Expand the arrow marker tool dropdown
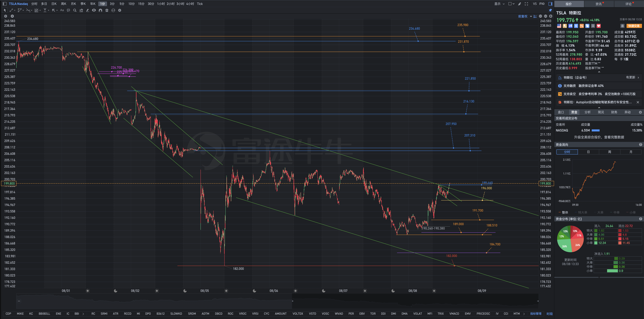Screen dimensions: 644x319 coord(57,11)
